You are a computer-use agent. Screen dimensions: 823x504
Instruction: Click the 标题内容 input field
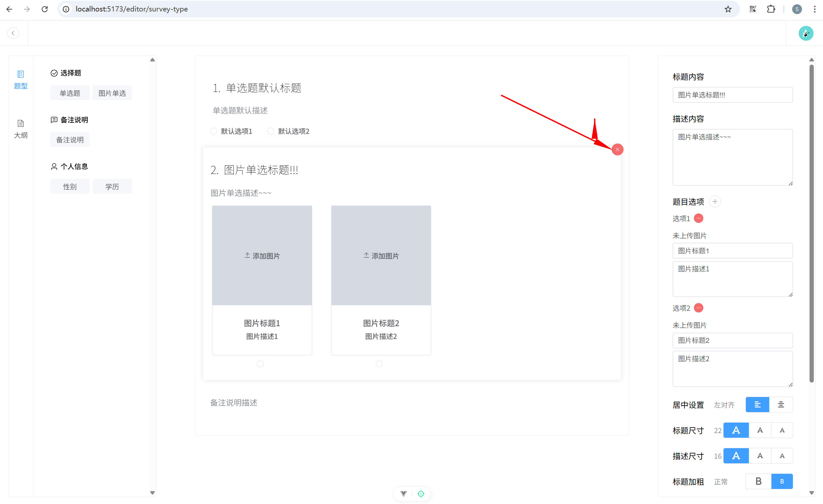(x=732, y=95)
